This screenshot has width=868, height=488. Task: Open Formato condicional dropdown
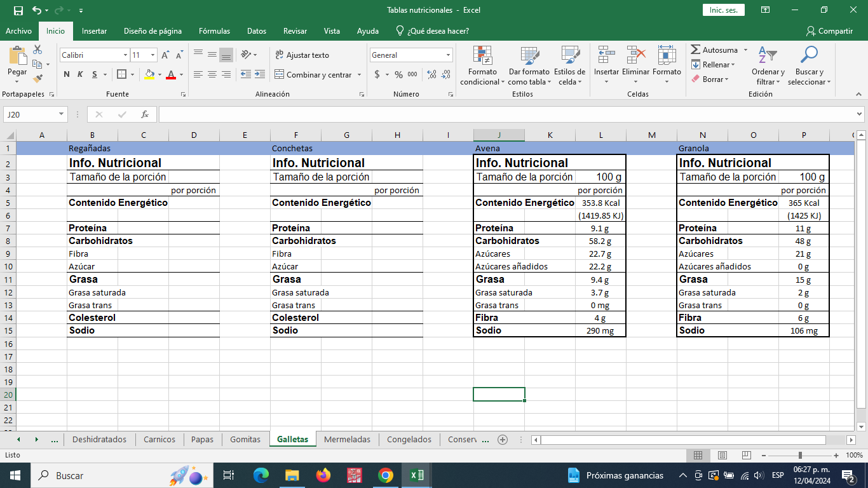click(x=482, y=65)
